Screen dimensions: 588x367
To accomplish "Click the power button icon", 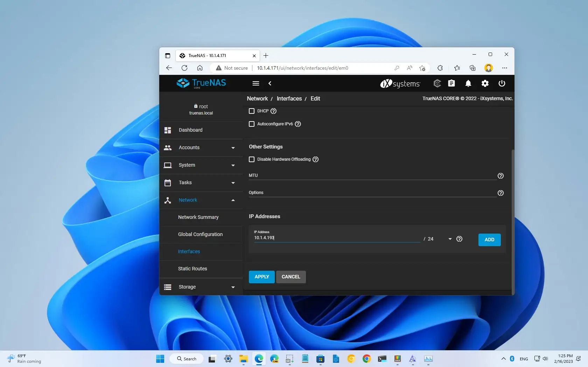I will click(x=502, y=83).
